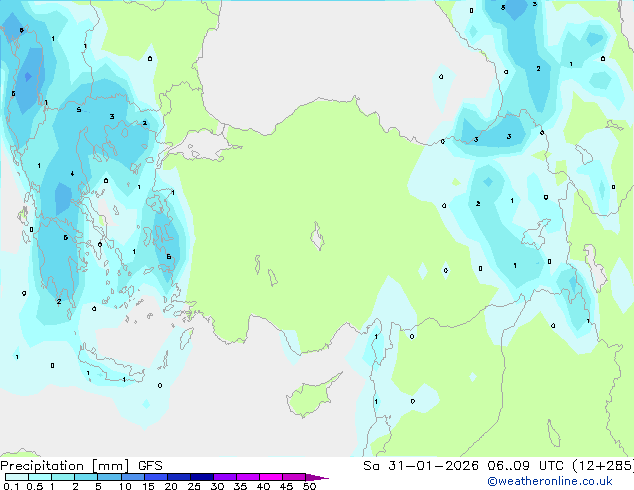Image resolution: width=634 pixels, height=490 pixels.
Task: Click the '0.1' legend scale label
Action: click(x=11, y=486)
